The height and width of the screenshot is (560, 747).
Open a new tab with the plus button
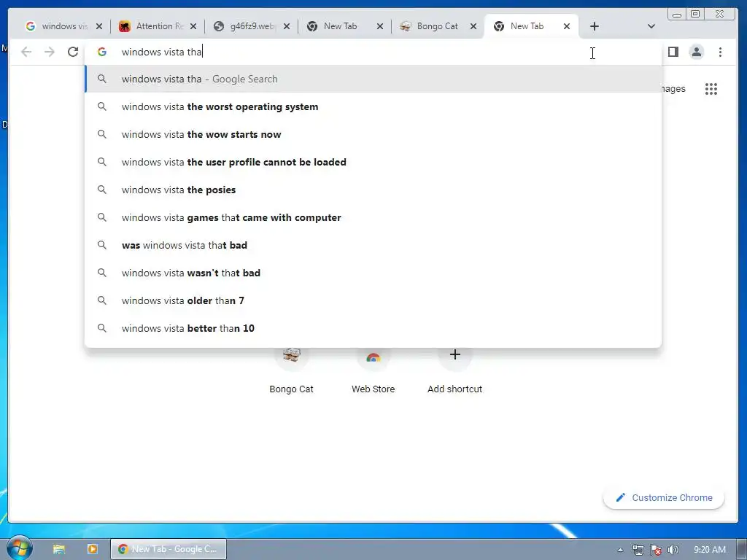point(594,26)
